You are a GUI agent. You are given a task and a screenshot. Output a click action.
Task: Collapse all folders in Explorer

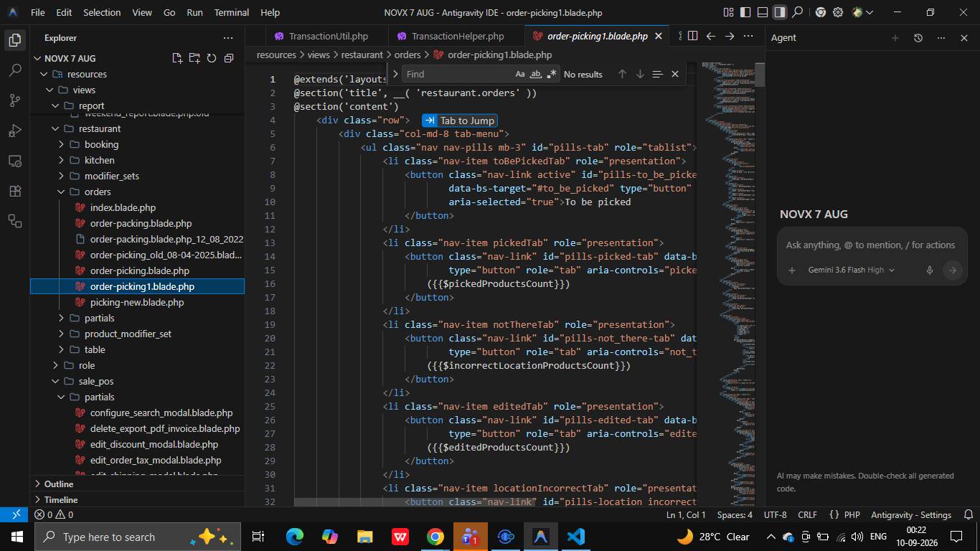(229, 58)
